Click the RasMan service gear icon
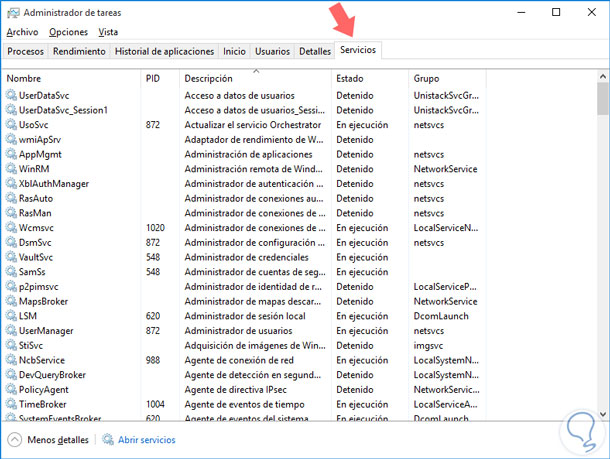Viewport: 610px width, 459px height. pyautogui.click(x=11, y=212)
